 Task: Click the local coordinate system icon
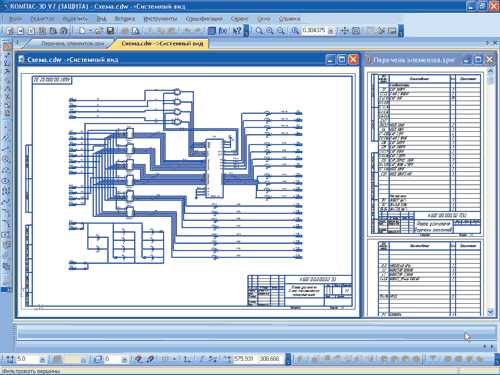coord(187,359)
